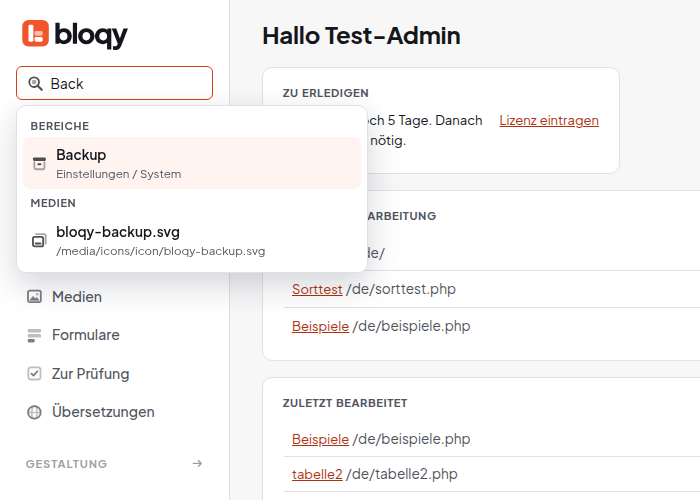Focus the search field containing Back
The width and height of the screenshot is (700, 500).
click(114, 83)
